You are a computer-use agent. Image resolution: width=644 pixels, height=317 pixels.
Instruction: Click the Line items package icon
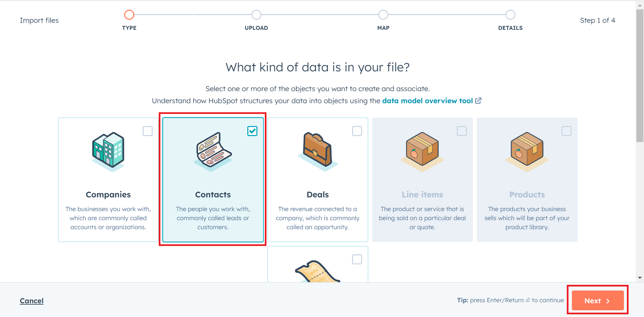coord(422,151)
